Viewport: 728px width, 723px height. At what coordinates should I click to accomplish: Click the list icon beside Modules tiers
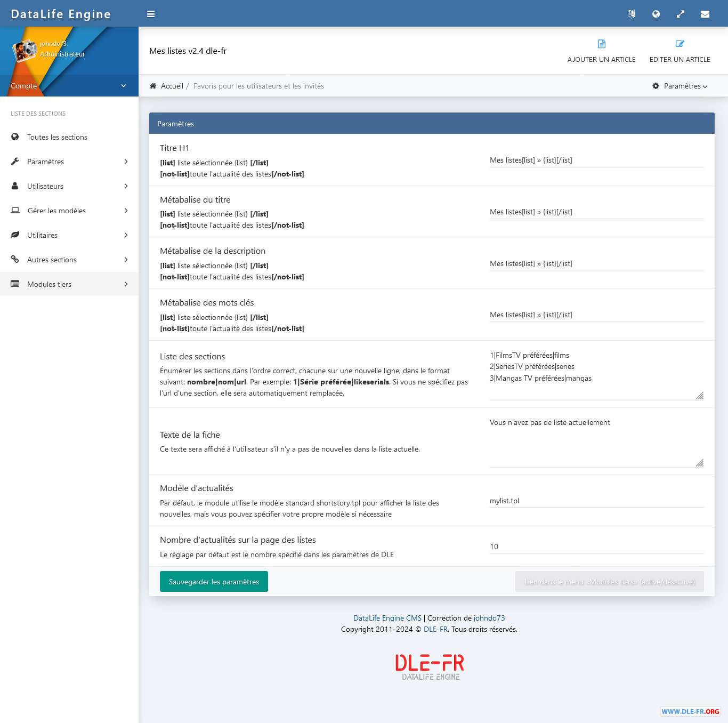(15, 284)
